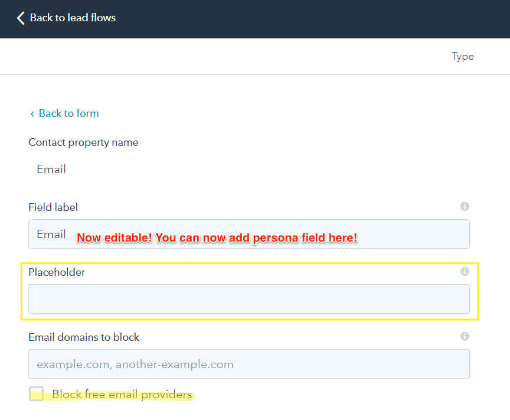Click the red 'Now editable!' annotation text
Screen dimensions: 510x420
click(x=217, y=238)
